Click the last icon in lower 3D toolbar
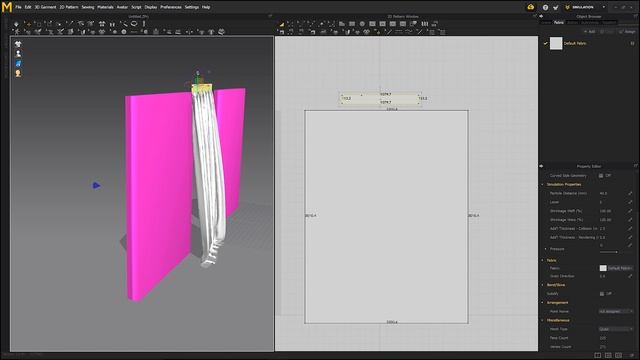 coord(221,31)
